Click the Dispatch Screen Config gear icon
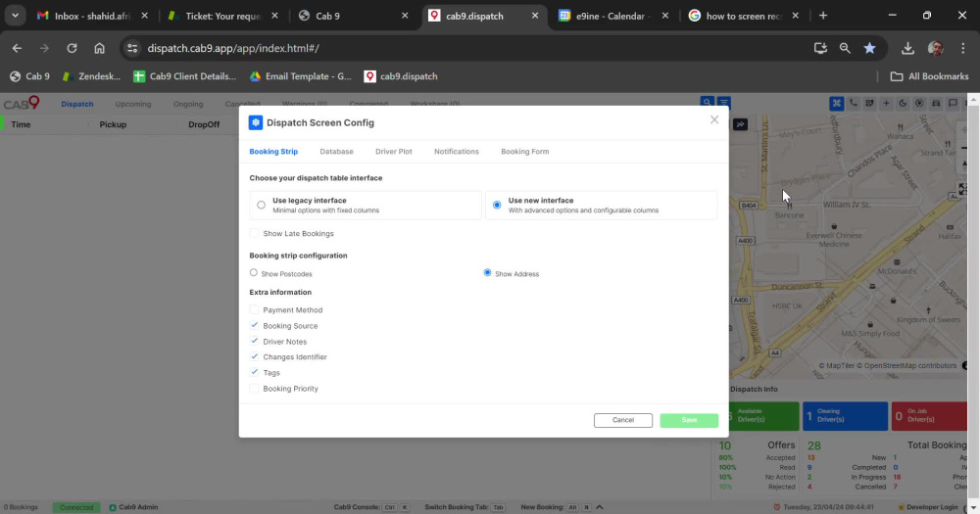Image resolution: width=980 pixels, height=514 pixels. coord(256,122)
